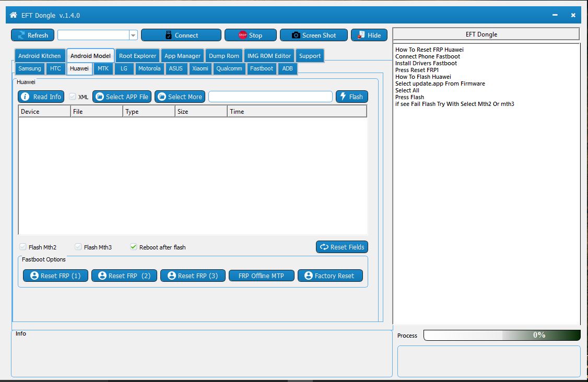The width and height of the screenshot is (588, 382).
Task: Minimize the EFT Dongle window
Action: pyautogui.click(x=555, y=15)
